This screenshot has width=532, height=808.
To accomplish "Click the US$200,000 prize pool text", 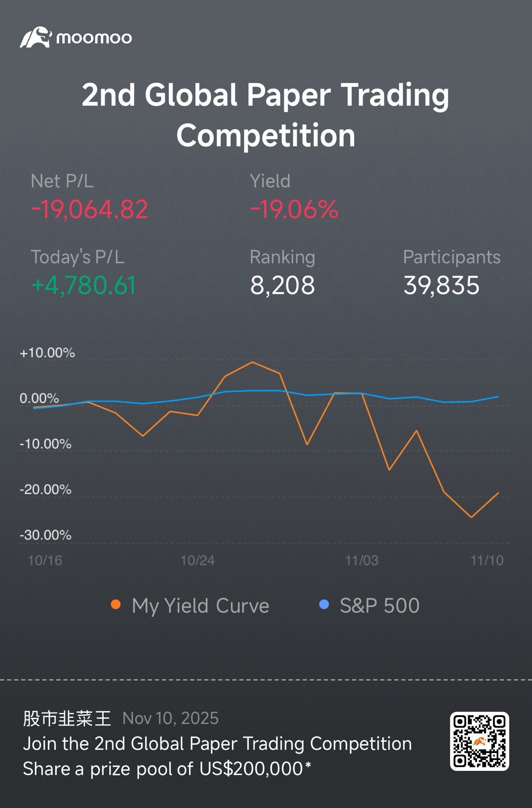I will (x=252, y=769).
